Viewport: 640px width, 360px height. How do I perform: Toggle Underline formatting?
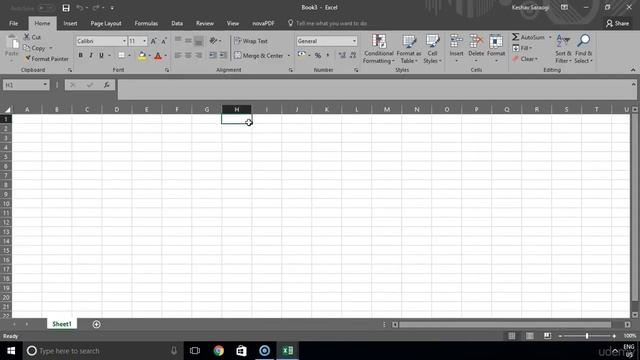pyautogui.click(x=101, y=56)
